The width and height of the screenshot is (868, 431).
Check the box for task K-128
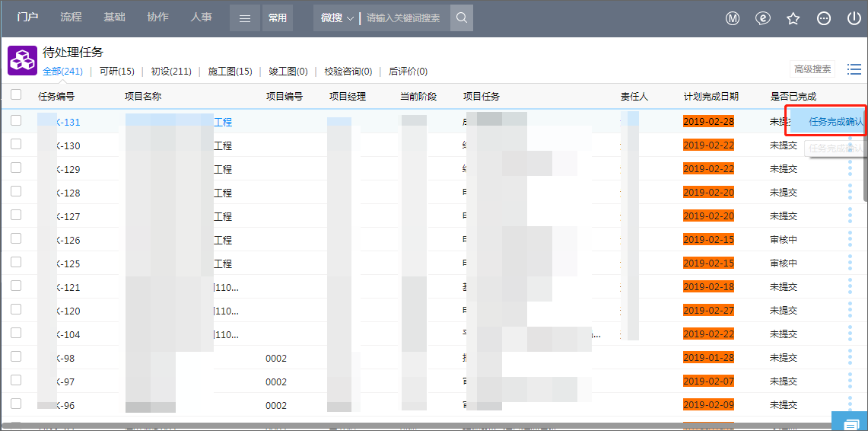16,191
